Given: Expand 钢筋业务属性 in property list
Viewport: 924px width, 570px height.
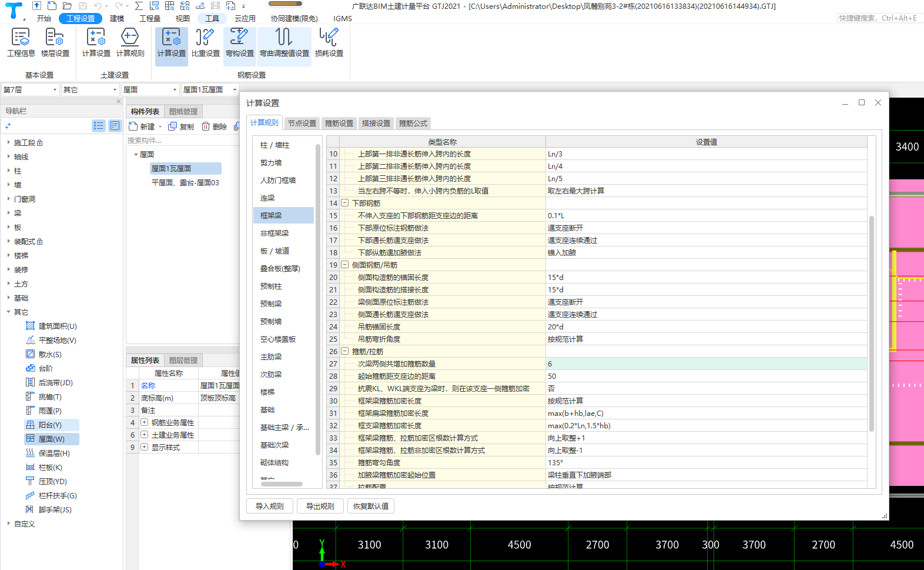Looking at the screenshot, I should pyautogui.click(x=144, y=422).
